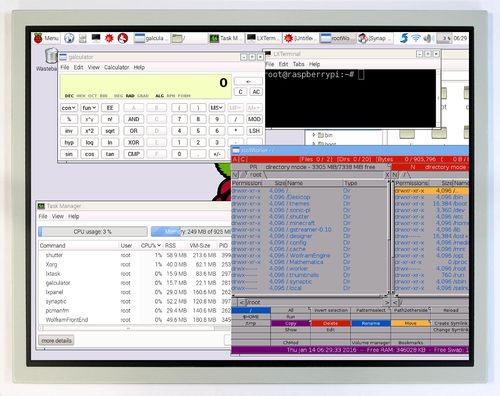Click the CPU usage progress bar

pyautogui.click(x=93, y=231)
